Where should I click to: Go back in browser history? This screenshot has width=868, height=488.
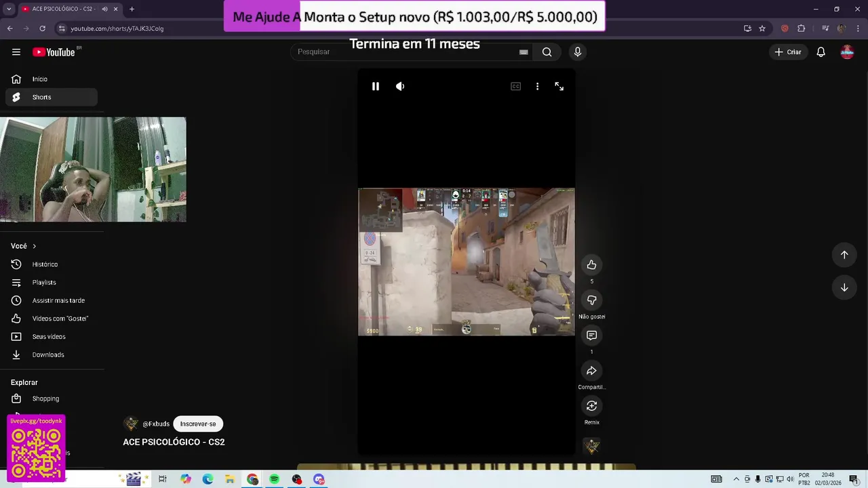[9, 28]
